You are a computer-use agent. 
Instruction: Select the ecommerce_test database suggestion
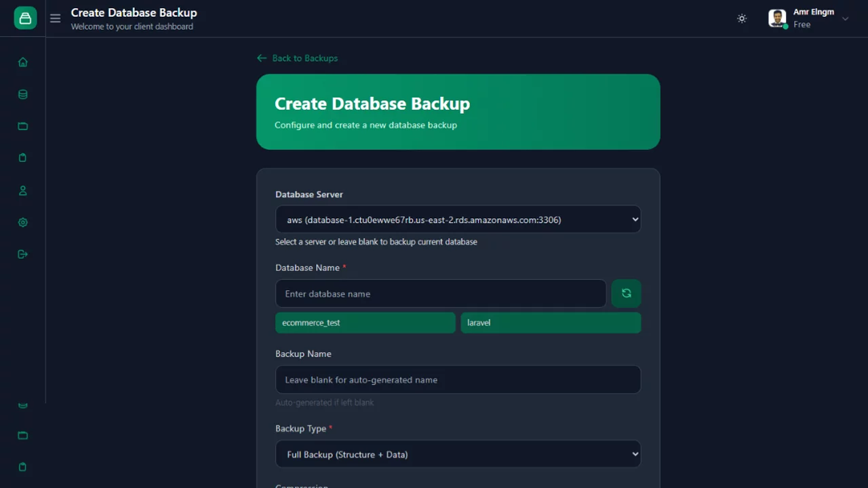pos(365,323)
